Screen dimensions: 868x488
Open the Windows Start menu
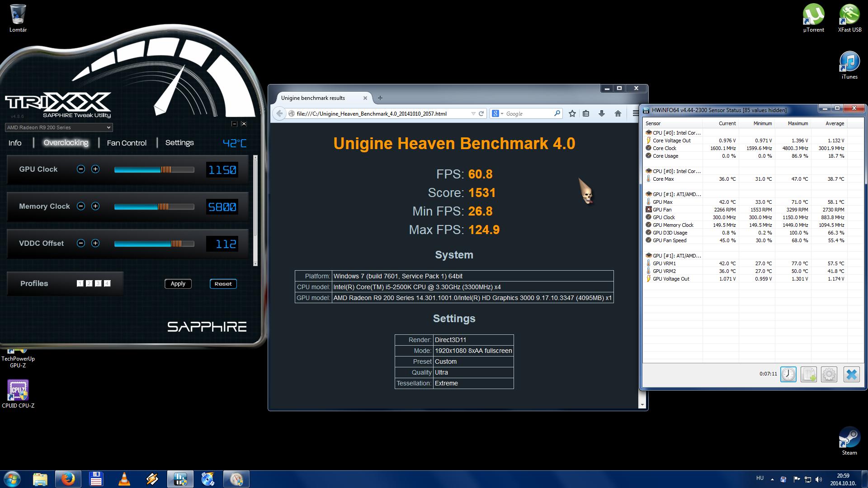(12, 479)
